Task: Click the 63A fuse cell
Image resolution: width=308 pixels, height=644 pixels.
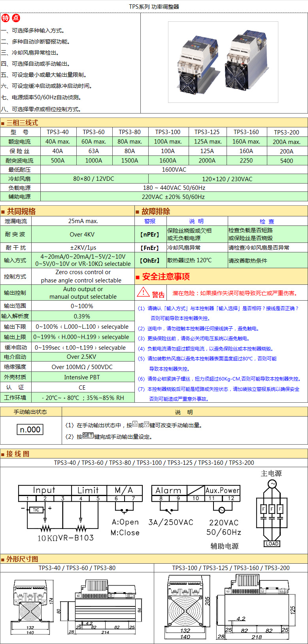Action: coord(94,151)
